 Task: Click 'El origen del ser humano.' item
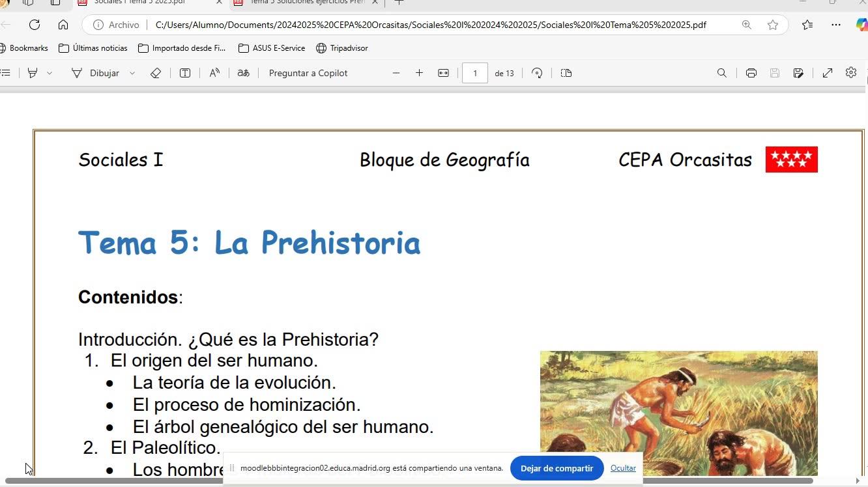(214, 361)
